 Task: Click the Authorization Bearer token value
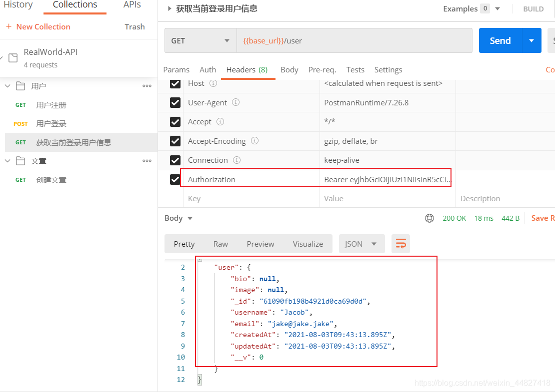tap(387, 179)
